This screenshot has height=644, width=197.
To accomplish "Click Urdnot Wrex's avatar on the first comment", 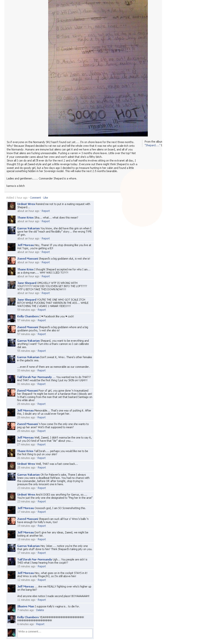I will click(x=12, y=206).
